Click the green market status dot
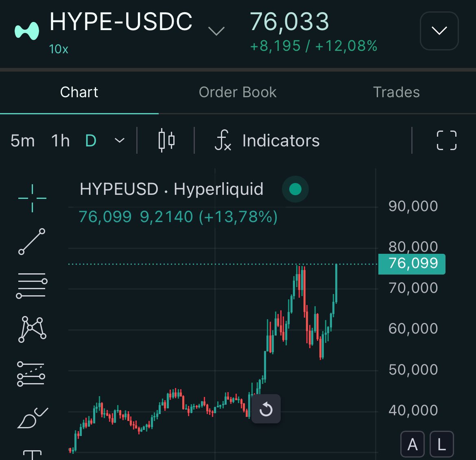The image size is (476, 460). (x=295, y=189)
